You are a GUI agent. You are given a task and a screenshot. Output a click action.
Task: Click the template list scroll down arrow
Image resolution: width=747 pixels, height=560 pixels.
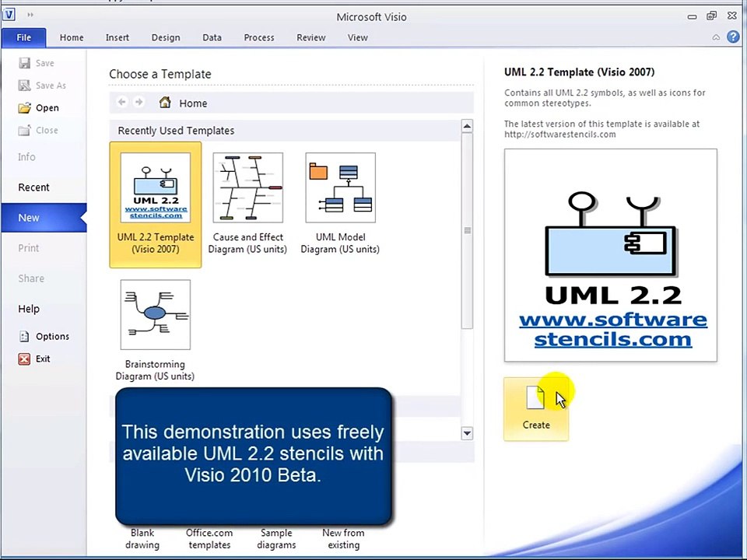coord(467,433)
